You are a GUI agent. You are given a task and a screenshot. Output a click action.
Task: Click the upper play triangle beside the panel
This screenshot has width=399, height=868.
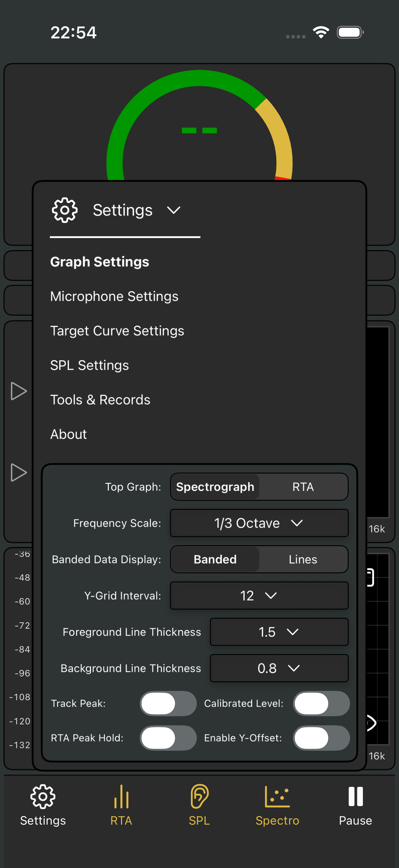pos(19,391)
